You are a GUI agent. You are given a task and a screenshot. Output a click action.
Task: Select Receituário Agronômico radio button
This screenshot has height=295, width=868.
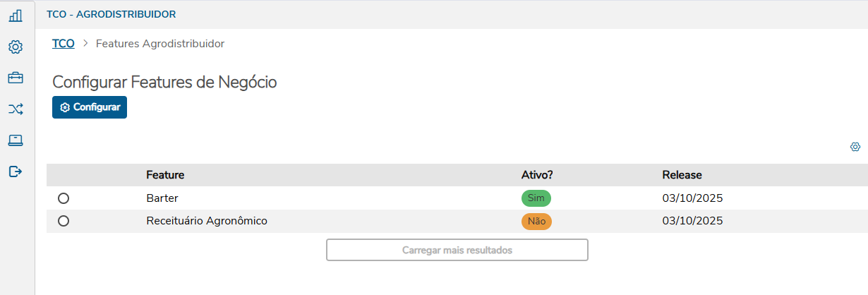(64, 221)
